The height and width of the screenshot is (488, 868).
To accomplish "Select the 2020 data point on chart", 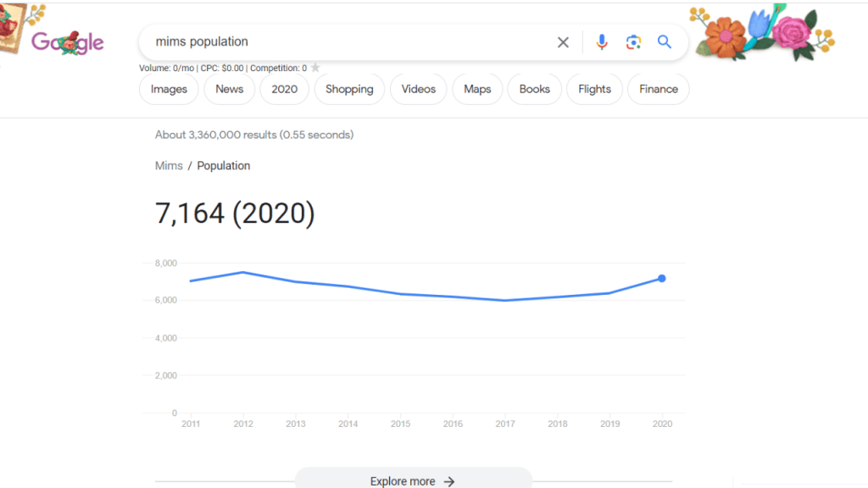I will 661,278.
